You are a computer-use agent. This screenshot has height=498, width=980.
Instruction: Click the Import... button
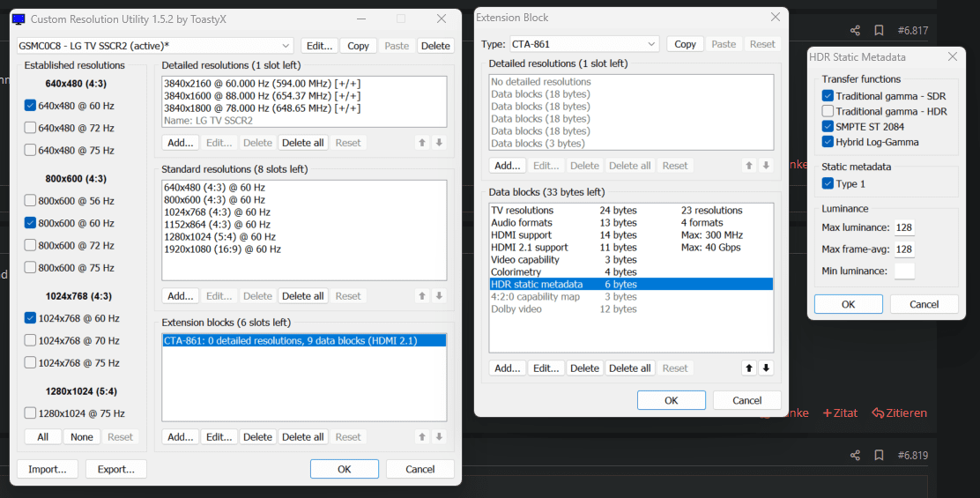point(48,469)
